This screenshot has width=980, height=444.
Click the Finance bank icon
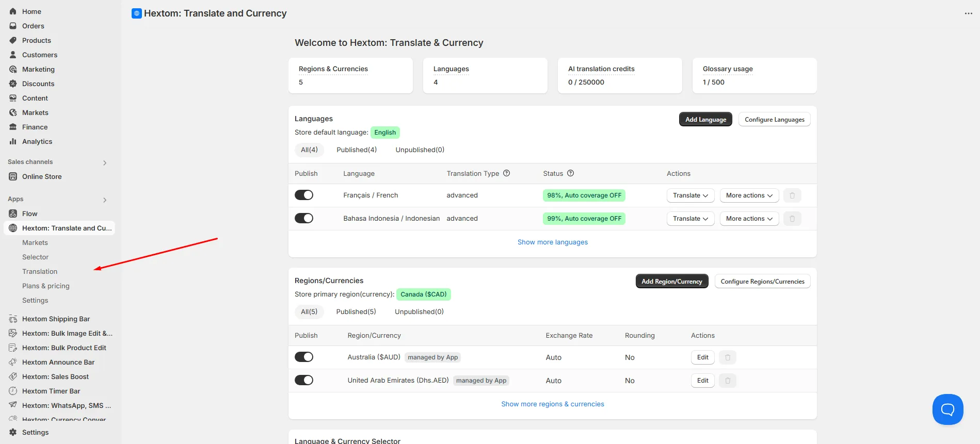[x=13, y=127]
